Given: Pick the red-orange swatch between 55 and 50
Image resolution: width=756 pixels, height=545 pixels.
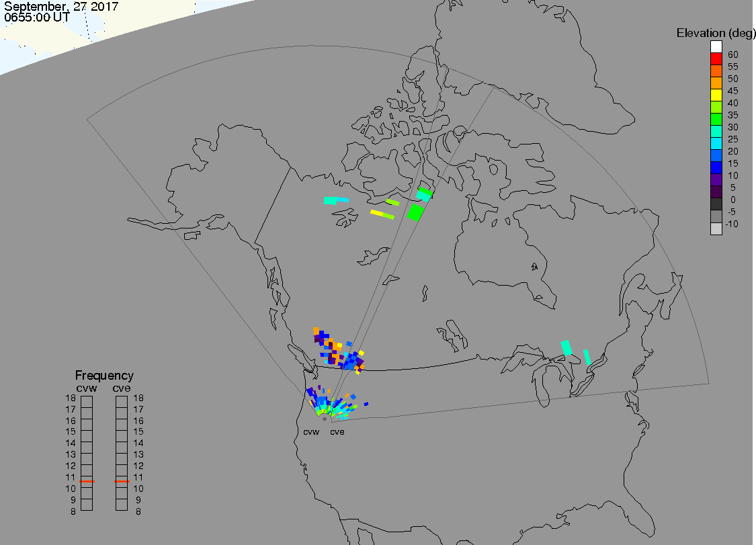Looking at the screenshot, I should pos(716,71).
